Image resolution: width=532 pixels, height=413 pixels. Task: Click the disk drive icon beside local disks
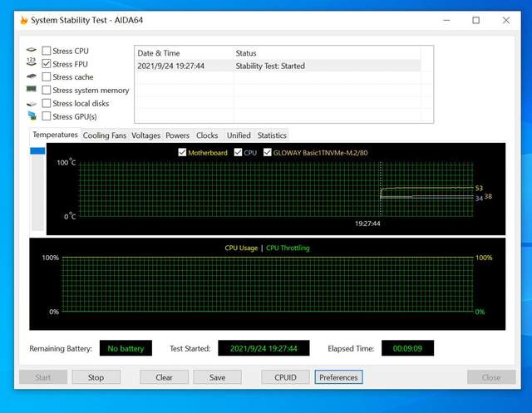point(32,103)
